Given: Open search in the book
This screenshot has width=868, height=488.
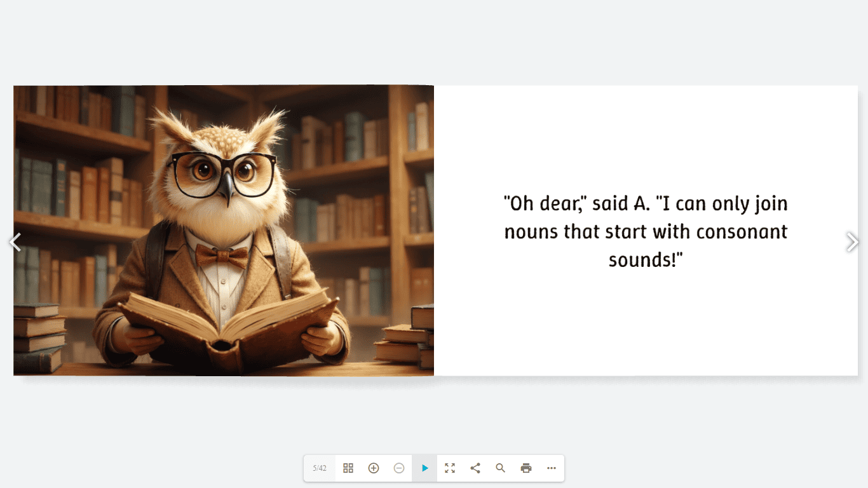Looking at the screenshot, I should pos(501,468).
